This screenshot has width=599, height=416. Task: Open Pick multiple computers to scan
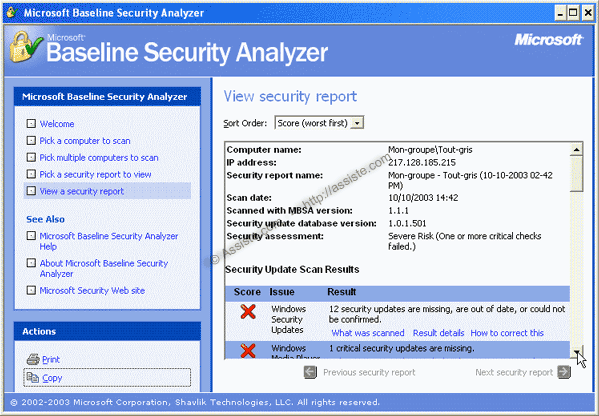click(x=99, y=157)
